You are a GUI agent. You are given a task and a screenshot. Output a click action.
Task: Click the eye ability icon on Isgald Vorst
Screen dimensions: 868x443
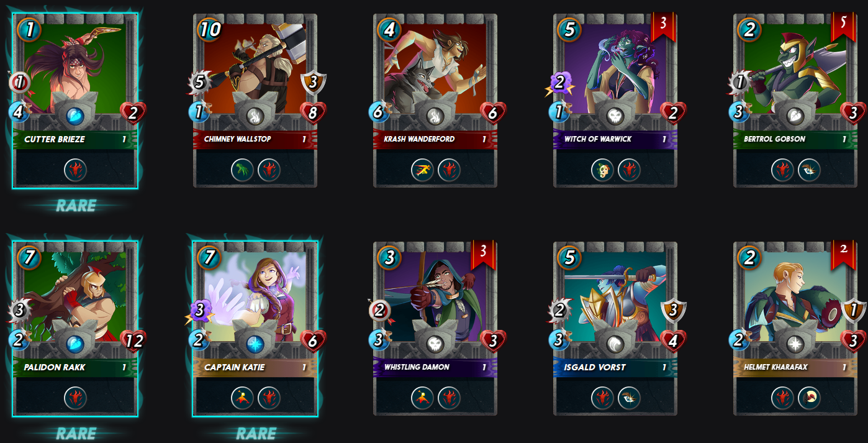pyautogui.click(x=629, y=398)
